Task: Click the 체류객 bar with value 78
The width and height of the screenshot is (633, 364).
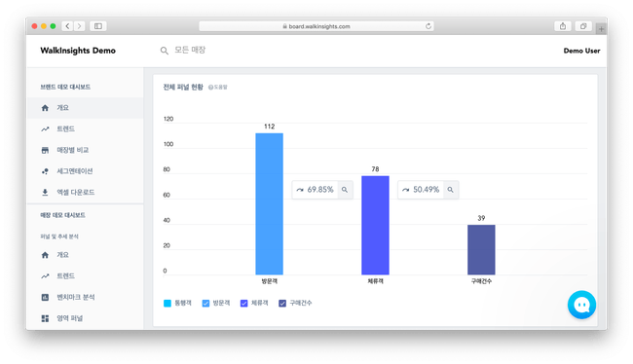Action: point(376,225)
